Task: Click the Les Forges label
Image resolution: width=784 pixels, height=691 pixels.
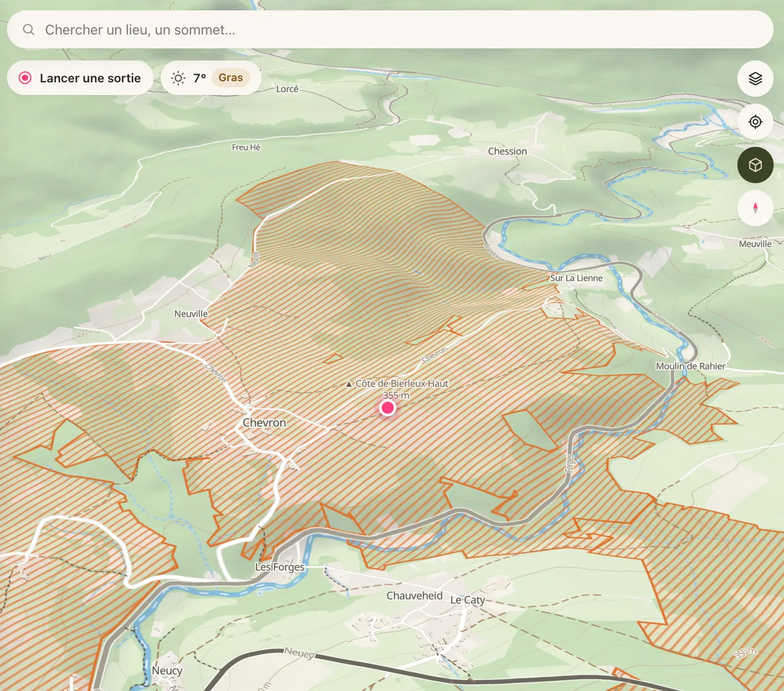Action: (x=280, y=567)
